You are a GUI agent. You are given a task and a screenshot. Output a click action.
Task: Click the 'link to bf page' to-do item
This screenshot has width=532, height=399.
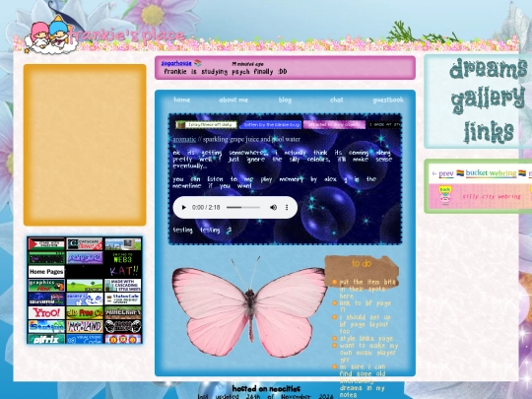pos(366,306)
